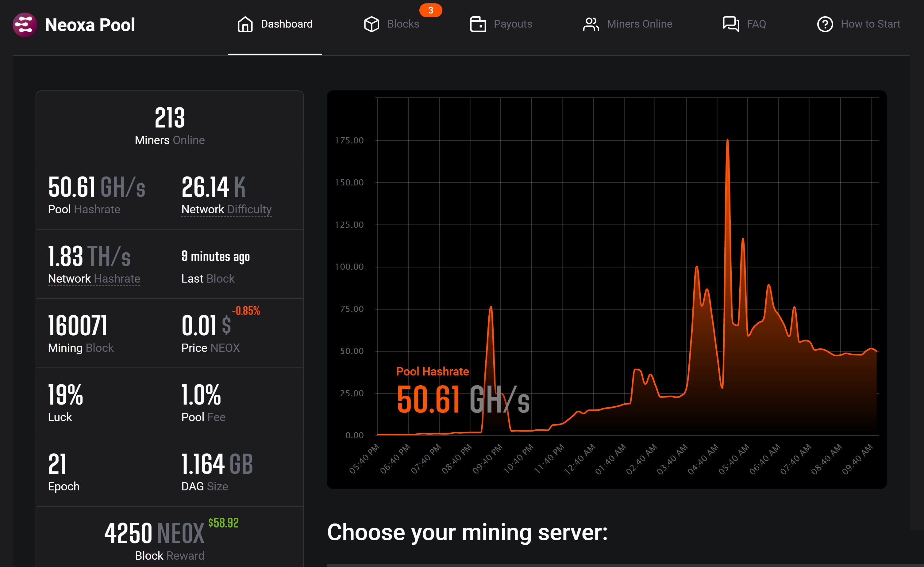Click the Network Hashrate label

click(94, 279)
